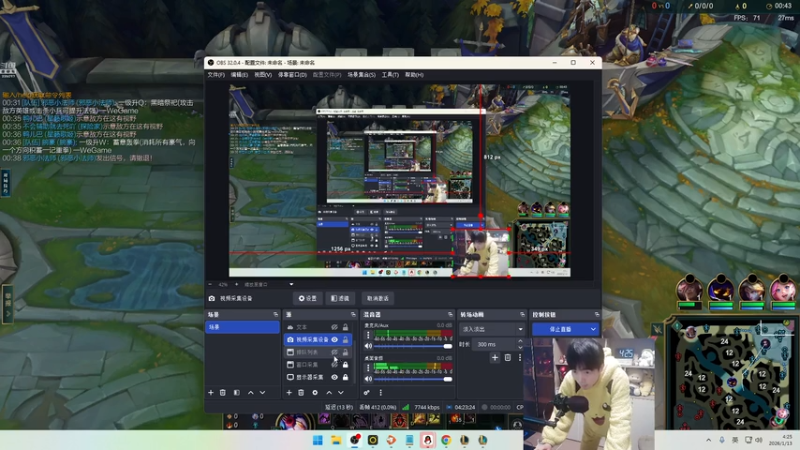The image size is (800, 450).
Task: Open scene filters icon in scenes toolbar
Action: click(237, 392)
